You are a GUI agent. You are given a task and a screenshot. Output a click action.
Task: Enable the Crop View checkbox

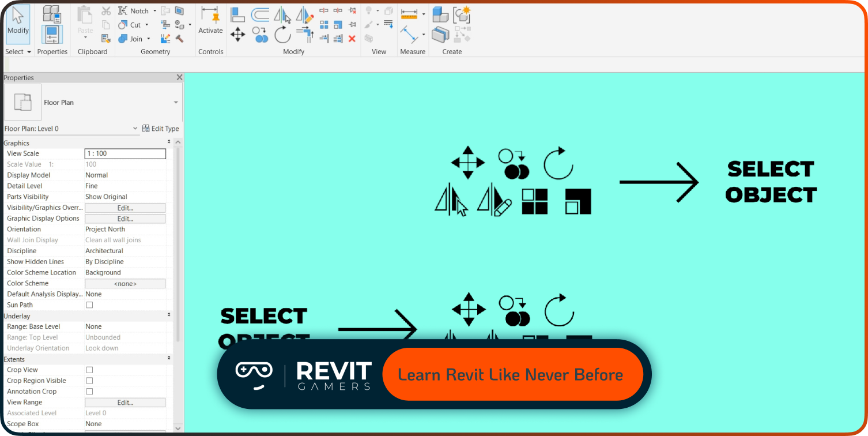89,370
